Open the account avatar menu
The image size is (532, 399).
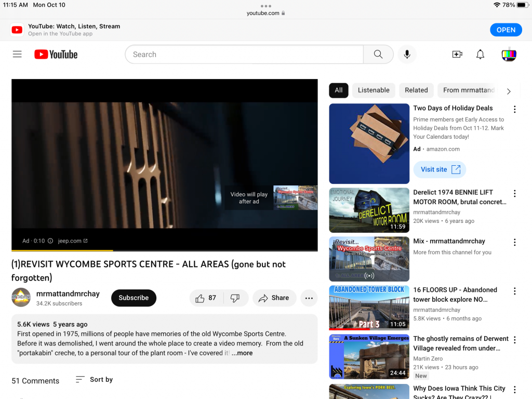click(x=509, y=55)
